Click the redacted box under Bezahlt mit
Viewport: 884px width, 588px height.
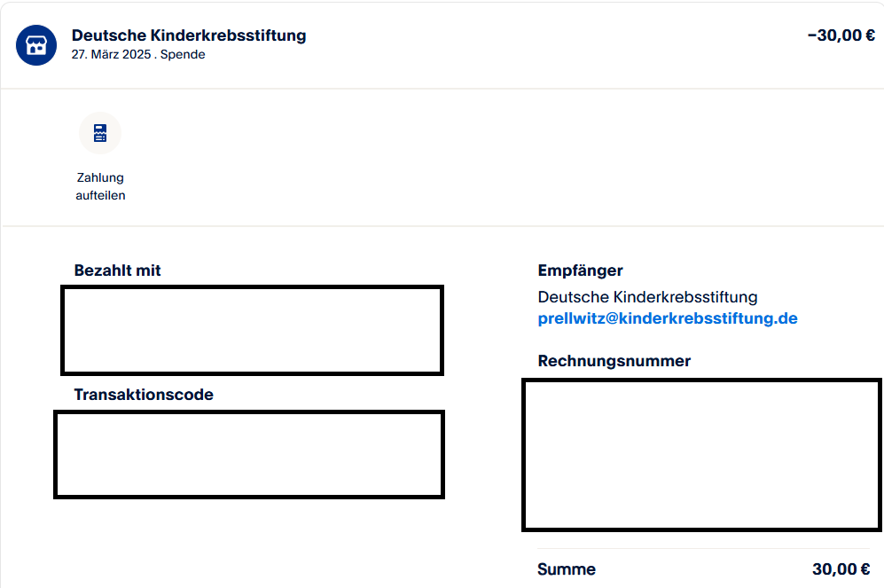252,330
